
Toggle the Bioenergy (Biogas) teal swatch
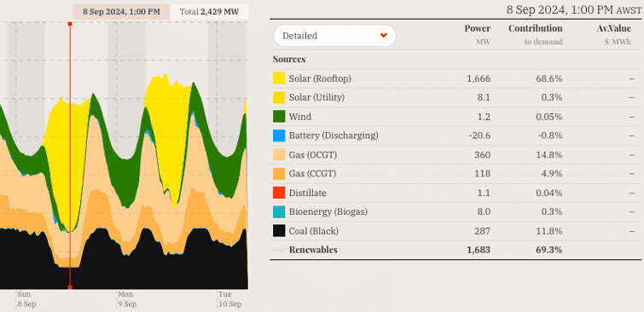pos(279,211)
